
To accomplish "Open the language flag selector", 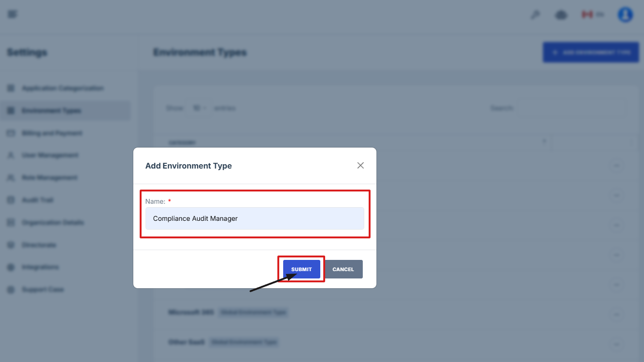I will (592, 15).
